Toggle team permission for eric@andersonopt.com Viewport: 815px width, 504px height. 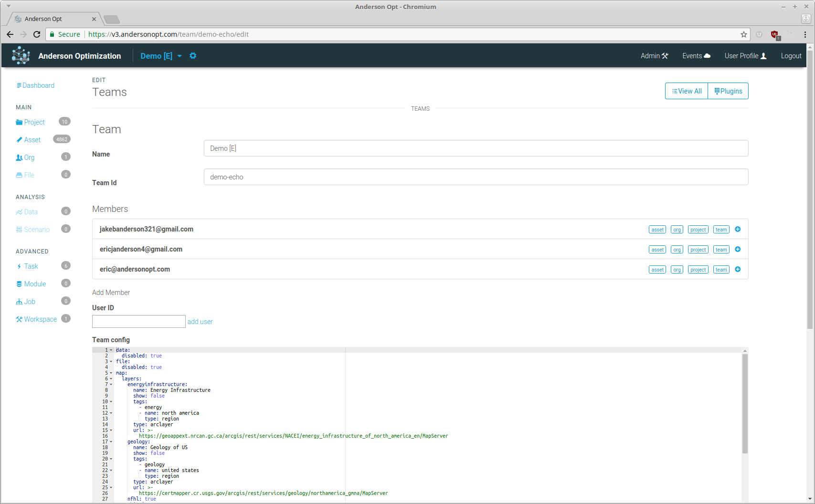click(x=721, y=270)
